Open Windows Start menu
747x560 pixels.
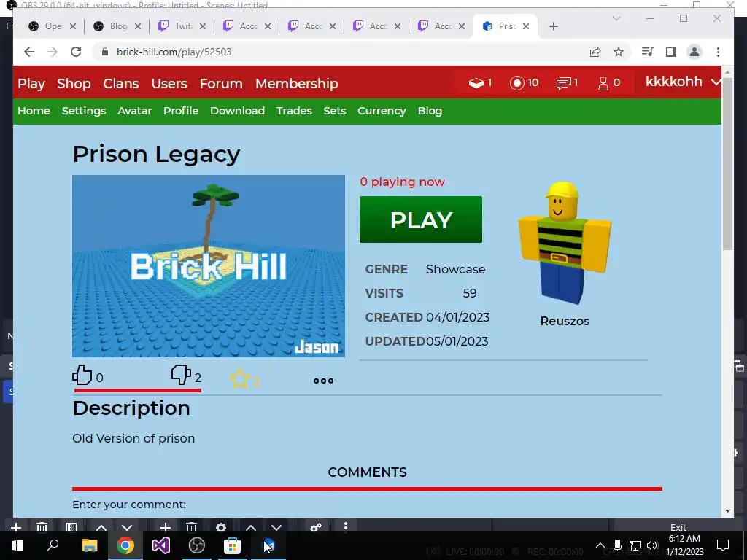(x=18, y=545)
